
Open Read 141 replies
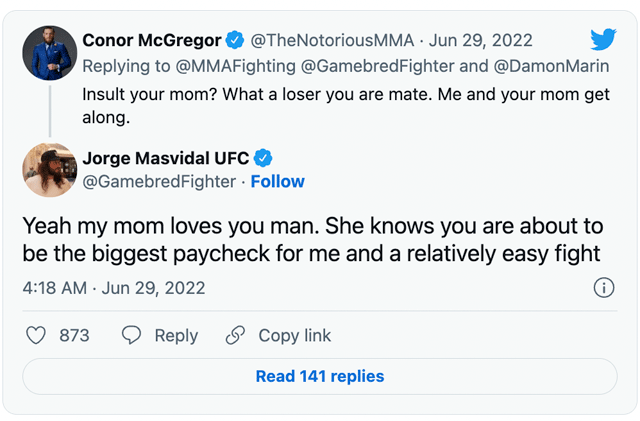(x=320, y=377)
